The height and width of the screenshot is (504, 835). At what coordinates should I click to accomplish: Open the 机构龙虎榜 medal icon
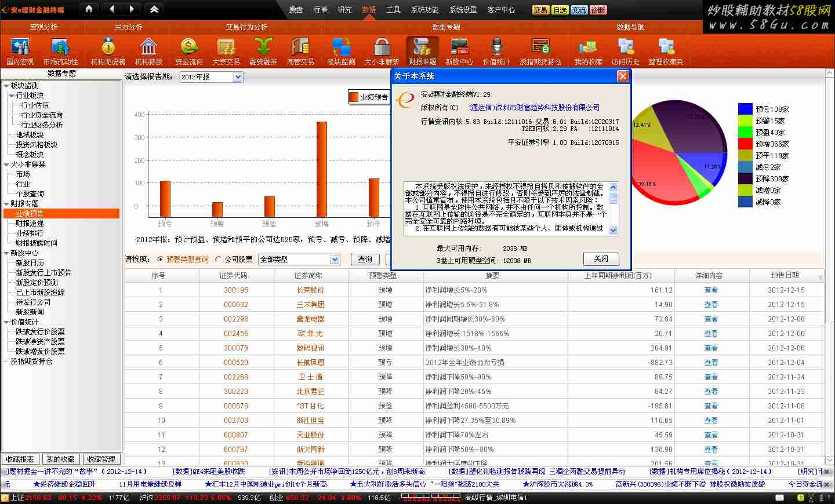coord(108,50)
